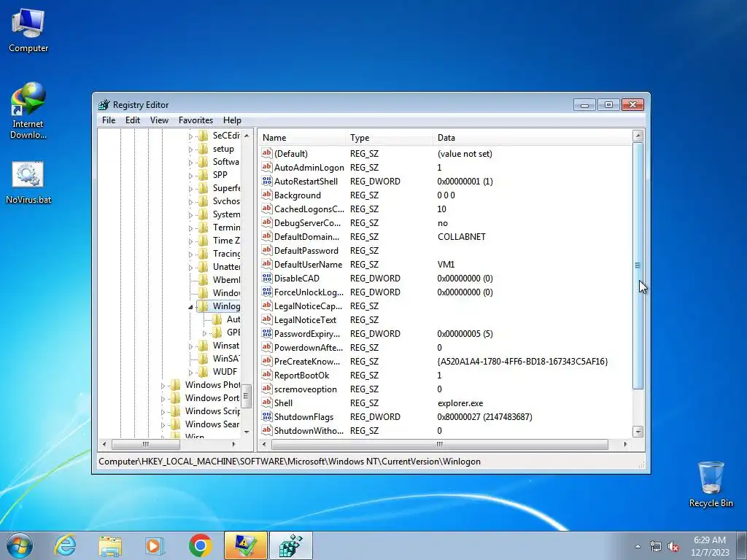Open the Favorites menu
The image size is (747, 560).
click(x=196, y=120)
